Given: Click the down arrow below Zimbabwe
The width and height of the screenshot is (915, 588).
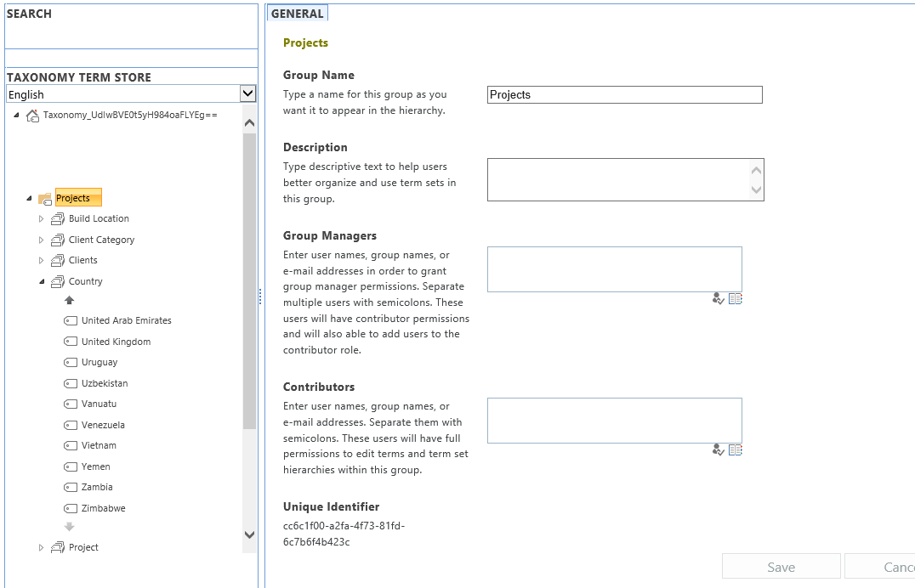Looking at the screenshot, I should pyautogui.click(x=70, y=527).
